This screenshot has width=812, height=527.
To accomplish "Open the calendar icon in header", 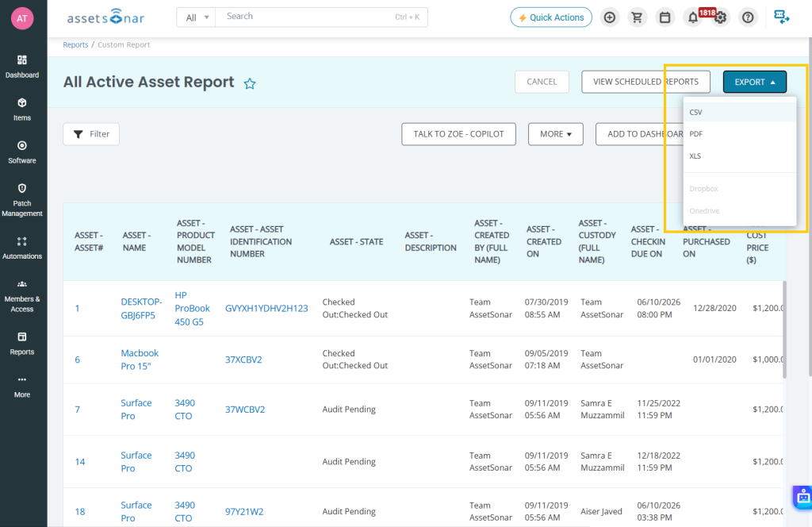I will coord(665,17).
